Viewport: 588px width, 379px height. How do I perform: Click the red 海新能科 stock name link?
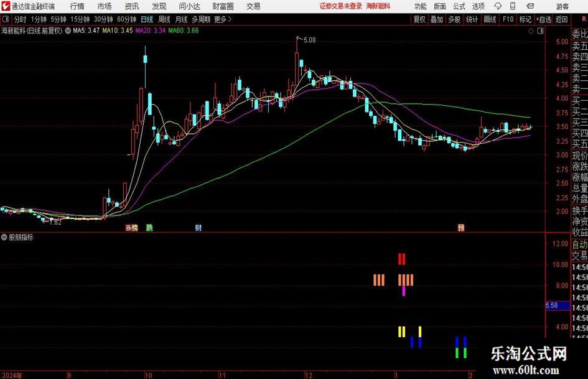(x=378, y=6)
